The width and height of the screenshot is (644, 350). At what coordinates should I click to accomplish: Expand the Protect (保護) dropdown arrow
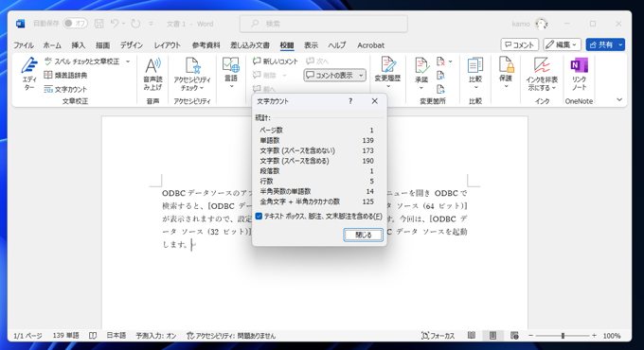pos(506,86)
